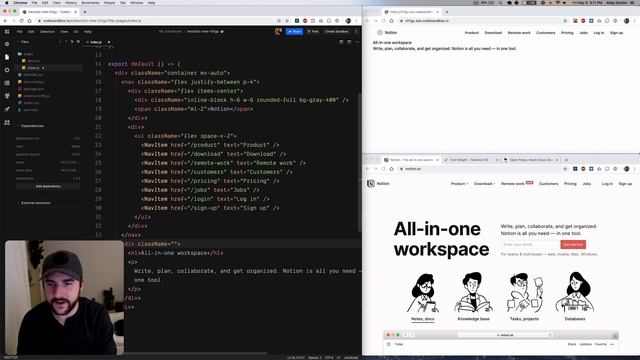Open Sandbox info icon at sidebar top

tap(7, 44)
